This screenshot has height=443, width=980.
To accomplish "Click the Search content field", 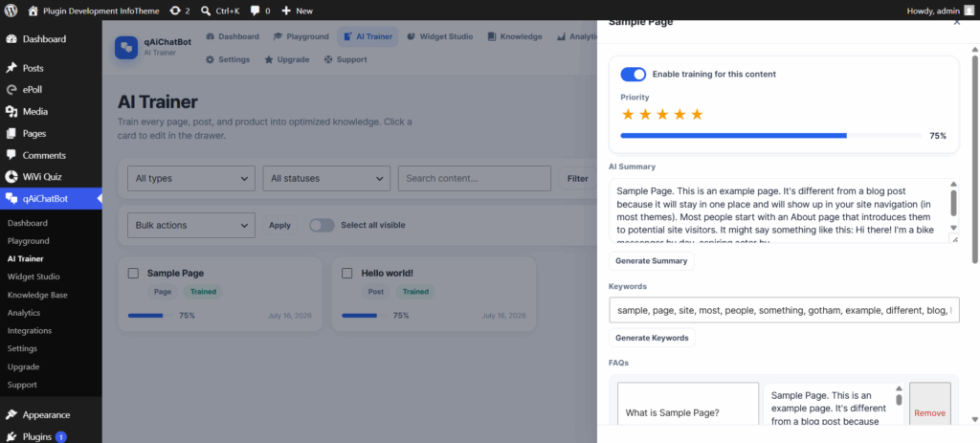I will coord(475,178).
